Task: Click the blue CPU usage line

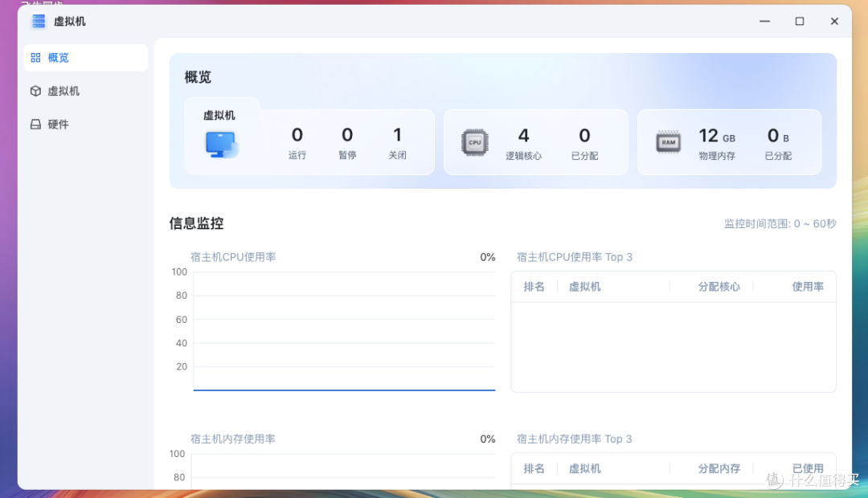Action: click(344, 390)
